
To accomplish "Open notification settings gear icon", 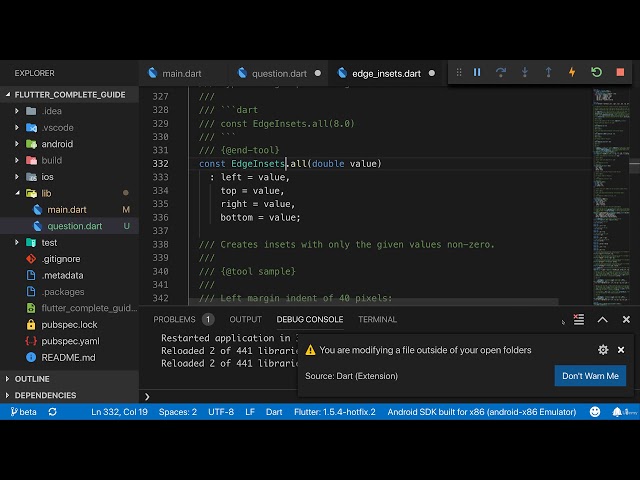I will 603,350.
